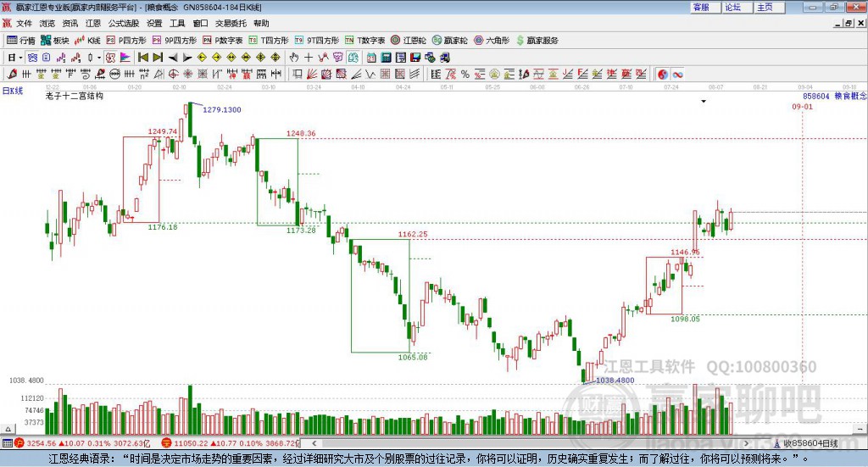The width and height of the screenshot is (868, 467).
Task: Open the P四方形 square tool
Action: click(x=126, y=41)
